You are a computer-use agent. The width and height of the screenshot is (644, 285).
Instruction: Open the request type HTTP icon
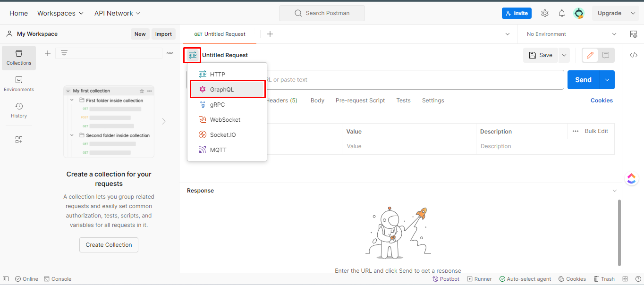(192, 55)
